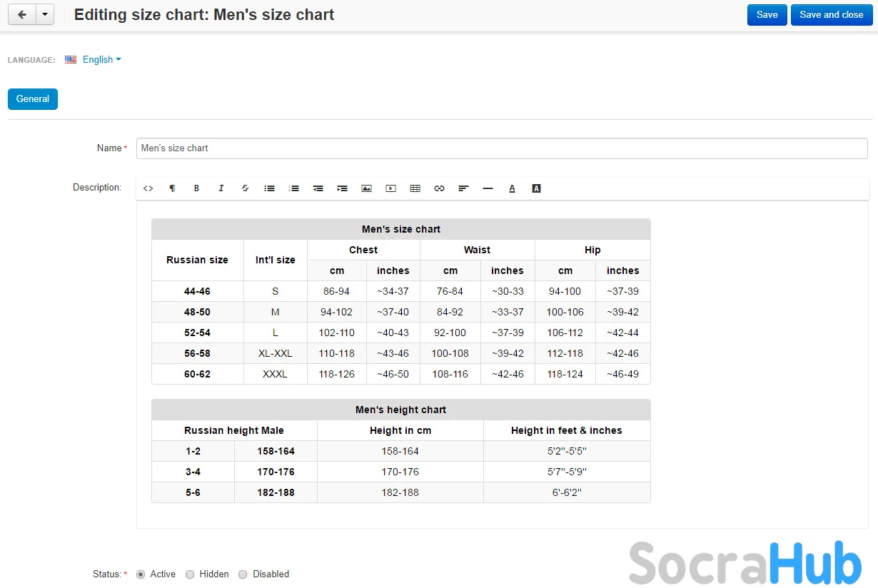
Task: Insert a hyperlink in the description
Action: tap(439, 188)
